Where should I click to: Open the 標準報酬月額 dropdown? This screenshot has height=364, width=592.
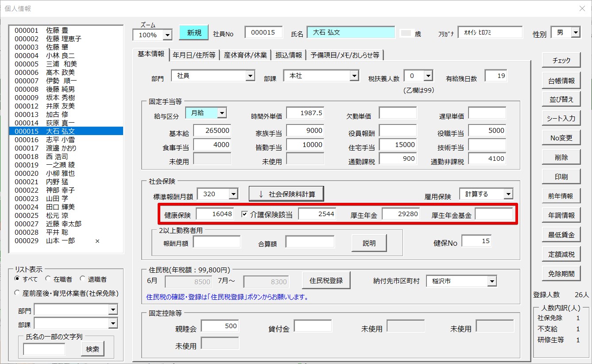(233, 194)
